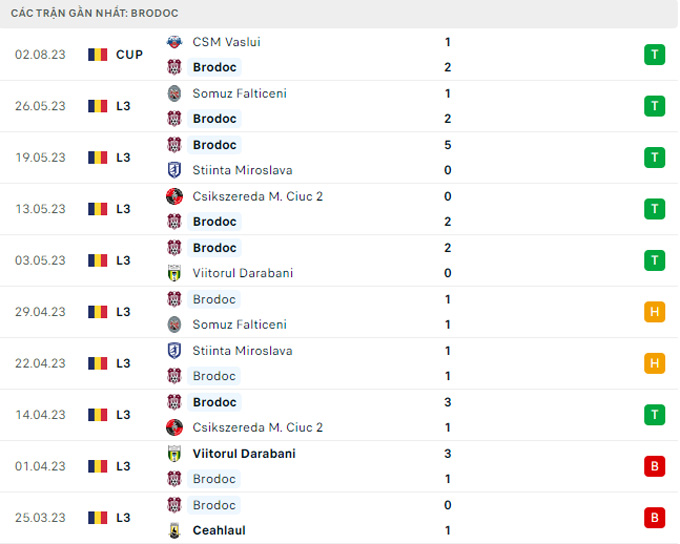
Task: Click Somuz Falticeni crest in 26.05.23 match
Action: click(174, 93)
